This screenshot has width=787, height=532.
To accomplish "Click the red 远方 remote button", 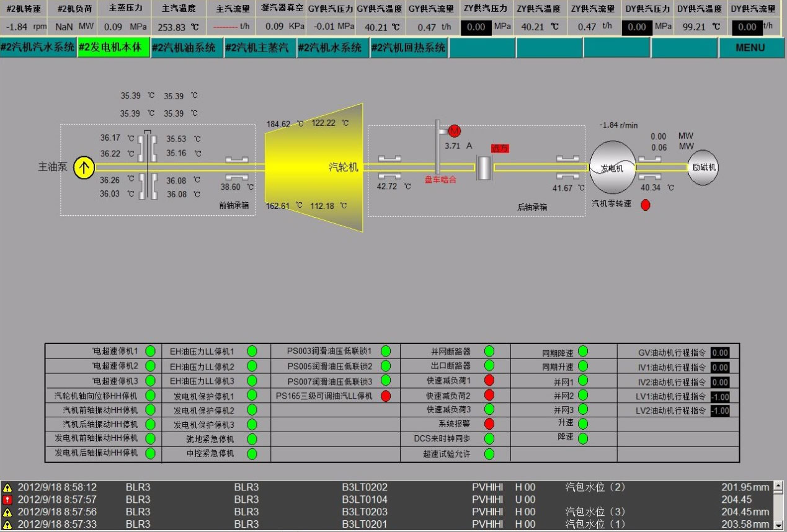I will (499, 148).
